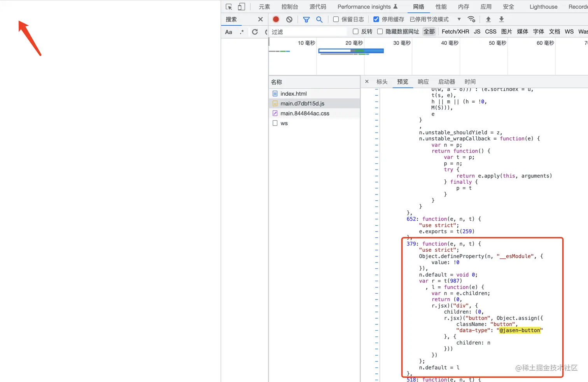Select the main.d7dbf15d.js request

tap(314, 103)
